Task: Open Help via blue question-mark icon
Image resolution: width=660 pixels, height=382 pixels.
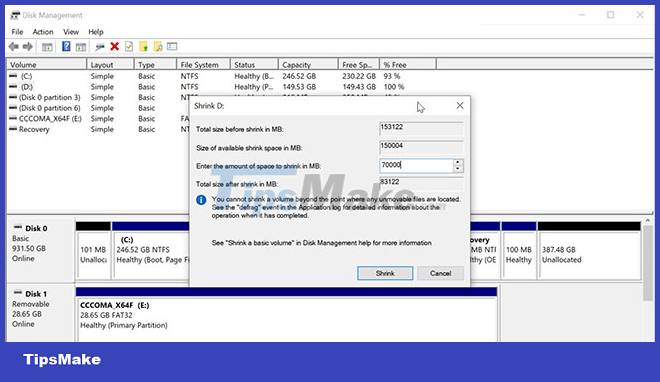Action: tap(66, 46)
